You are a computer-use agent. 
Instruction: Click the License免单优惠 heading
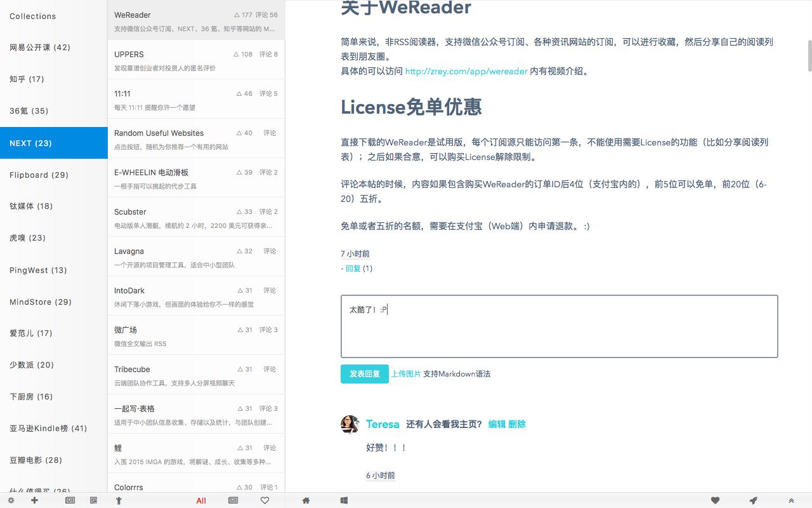point(411,107)
